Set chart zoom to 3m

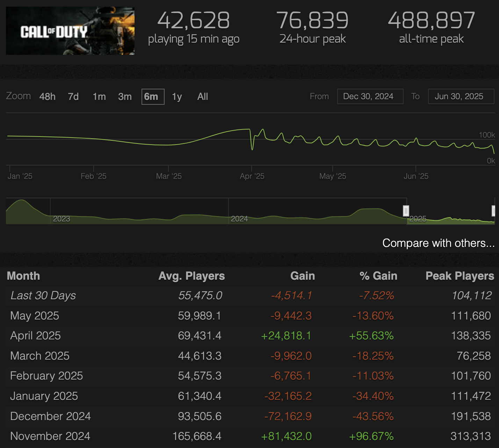125,96
